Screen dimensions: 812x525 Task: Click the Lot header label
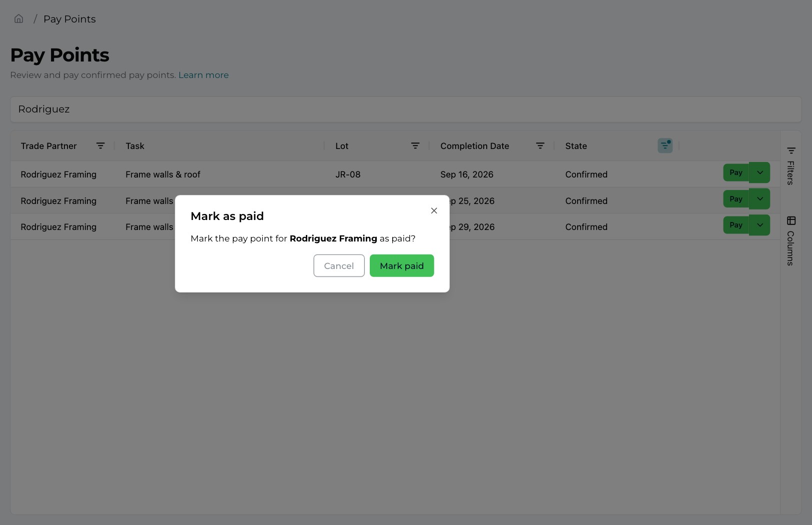(342, 146)
